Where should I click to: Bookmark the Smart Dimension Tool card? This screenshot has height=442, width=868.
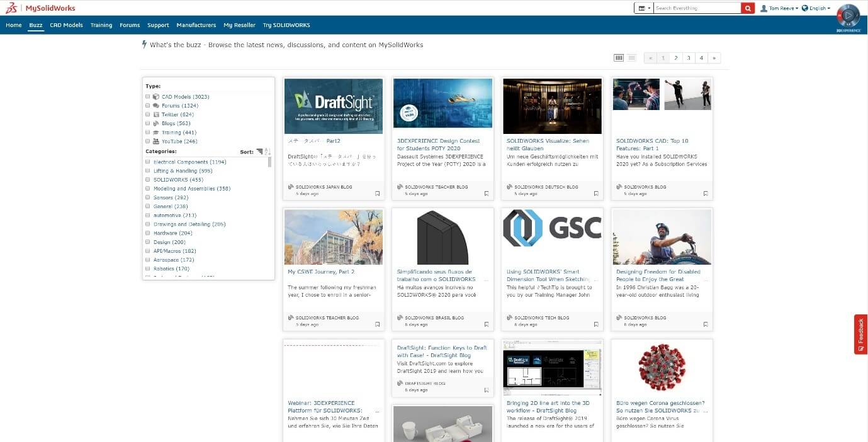[x=596, y=324]
